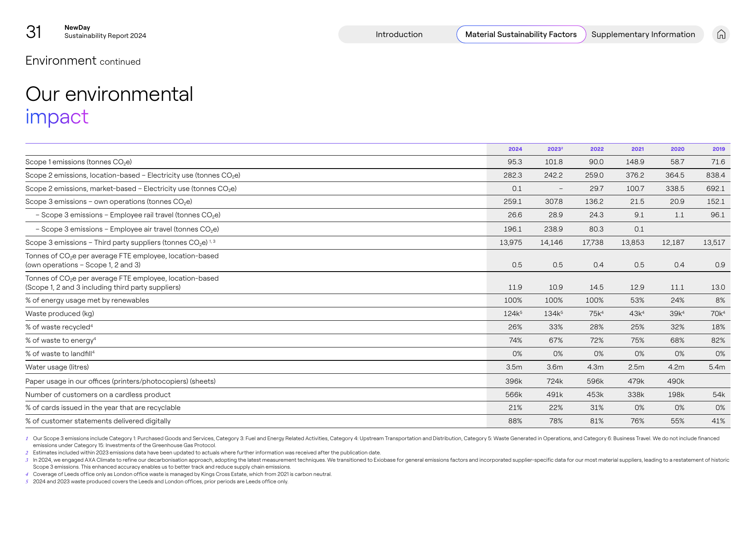Click the '% of waste to energy' row label
This screenshot has width=756, height=535.
pyautogui.click(x=61, y=340)
